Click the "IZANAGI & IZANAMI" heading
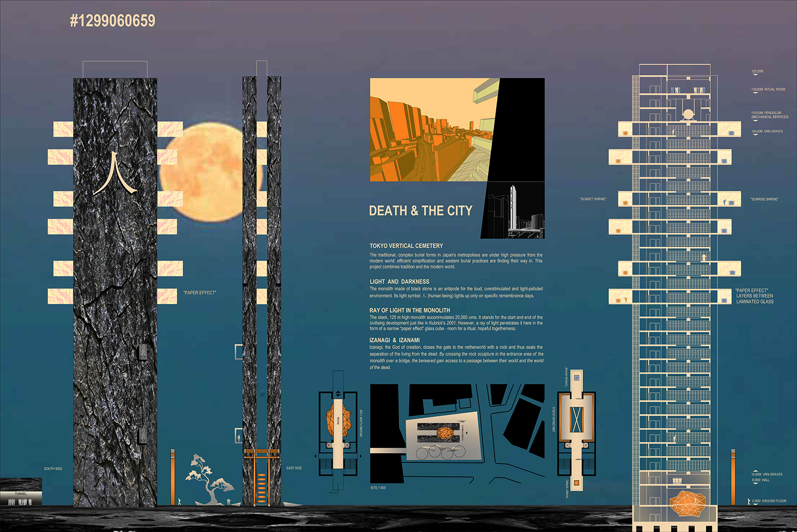This screenshot has height=532, width=797. (394, 340)
